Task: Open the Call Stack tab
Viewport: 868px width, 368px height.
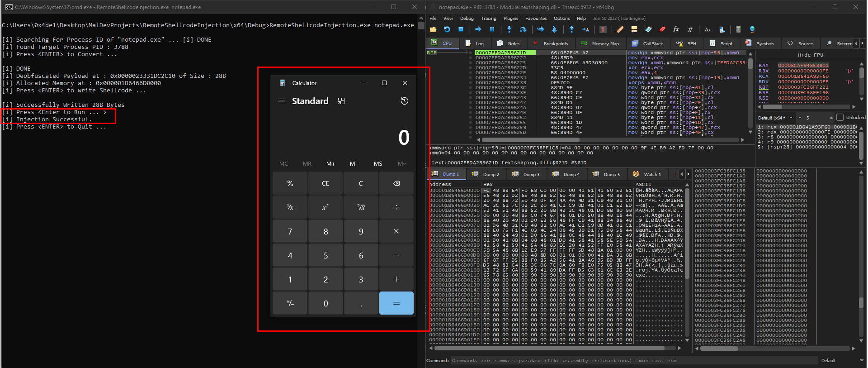Action: 648,43
